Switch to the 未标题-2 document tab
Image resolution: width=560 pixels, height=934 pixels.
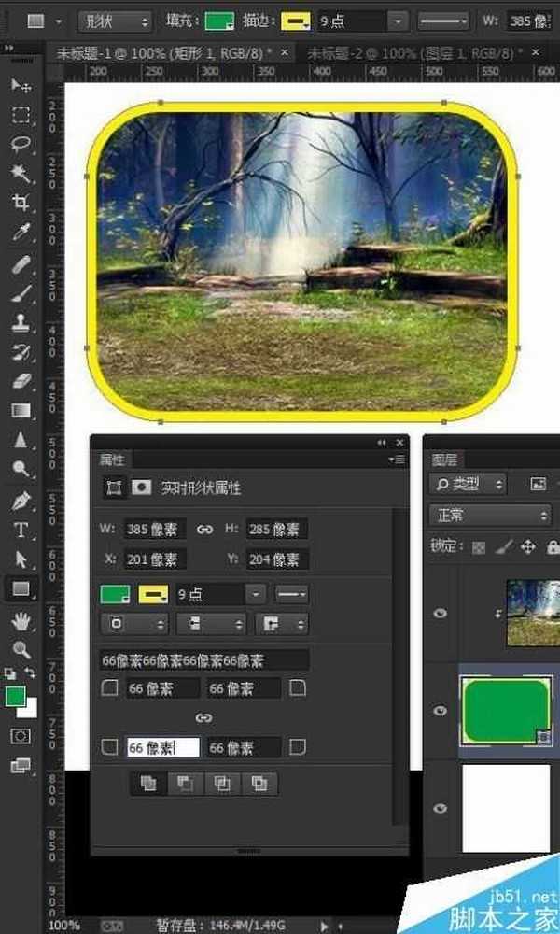pyautogui.click(x=416, y=51)
